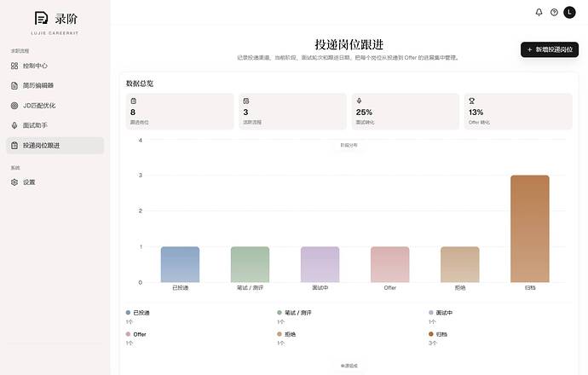The image size is (588, 375).
Task: Click the 新增投递岗位 button
Action: [x=550, y=49]
